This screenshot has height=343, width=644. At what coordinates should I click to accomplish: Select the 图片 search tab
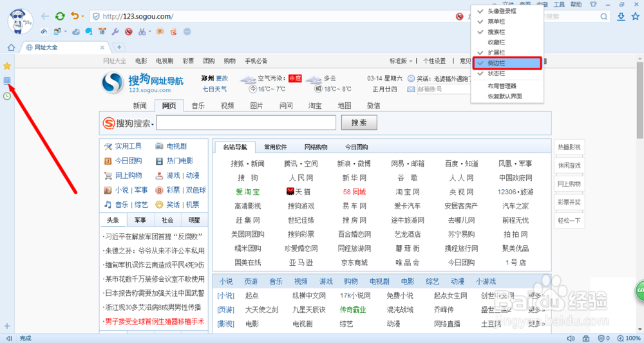click(256, 106)
